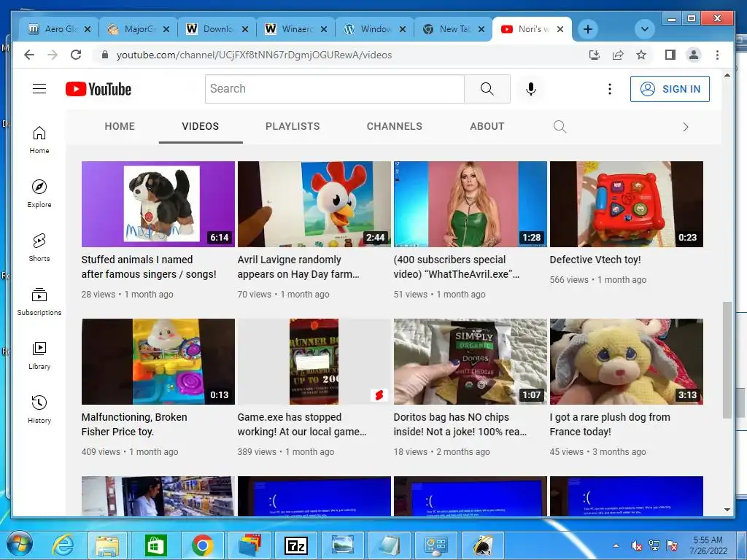Start voice search with microphone icon

click(x=531, y=89)
